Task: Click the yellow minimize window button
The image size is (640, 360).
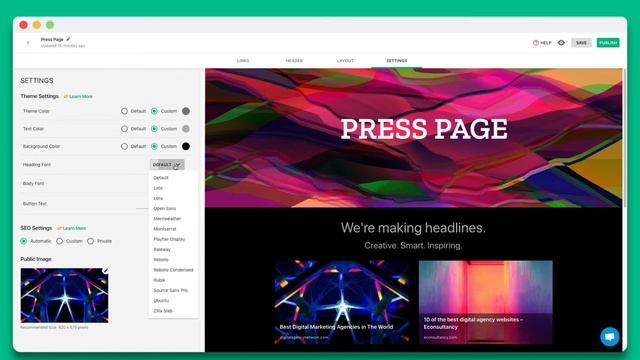Action: (37, 25)
